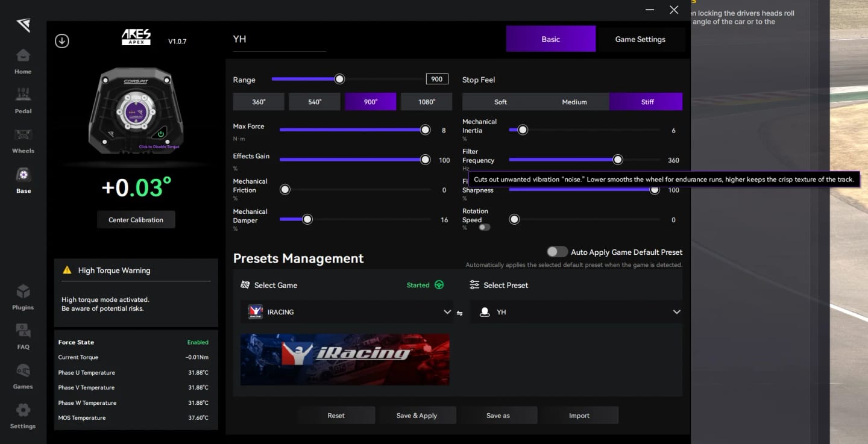Click the Reset button

coord(336,415)
